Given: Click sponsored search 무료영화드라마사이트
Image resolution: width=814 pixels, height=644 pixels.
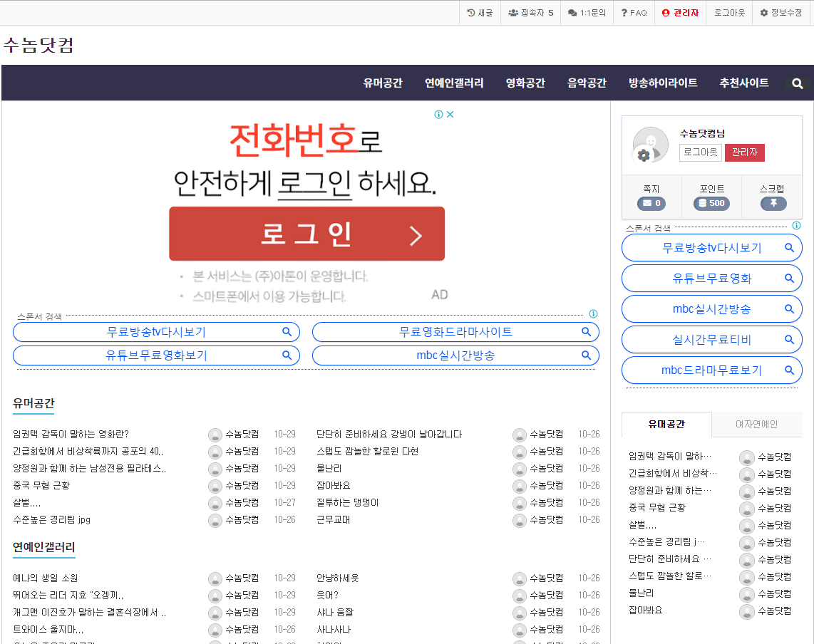Looking at the screenshot, I should pyautogui.click(x=455, y=332).
